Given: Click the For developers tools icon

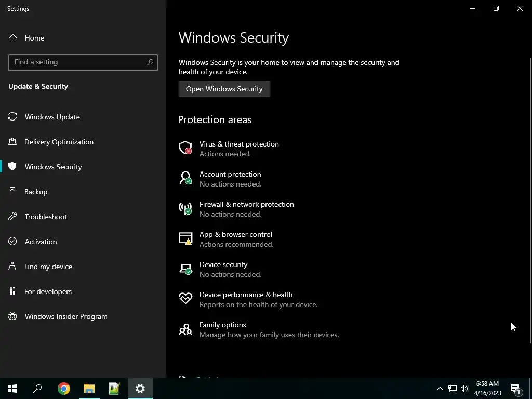Looking at the screenshot, I should [12, 291].
